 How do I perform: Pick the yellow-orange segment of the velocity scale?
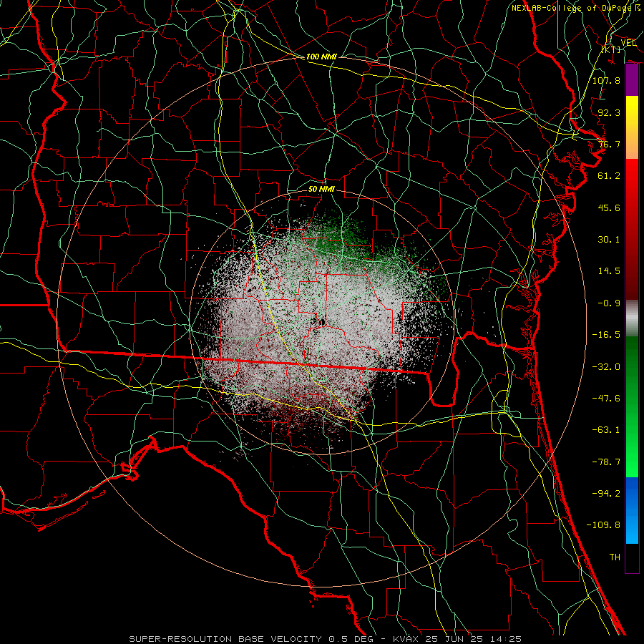pos(632,127)
